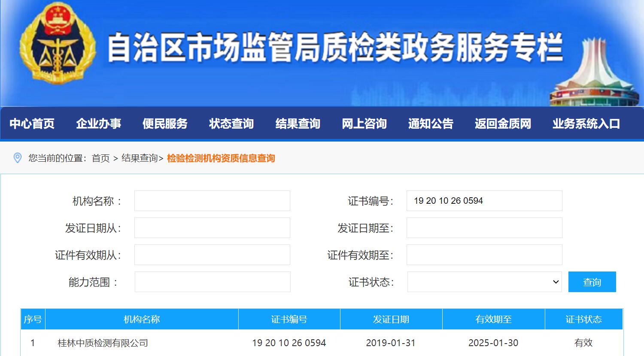
Task: Expand the 证书状态 dropdown
Action: tap(484, 282)
